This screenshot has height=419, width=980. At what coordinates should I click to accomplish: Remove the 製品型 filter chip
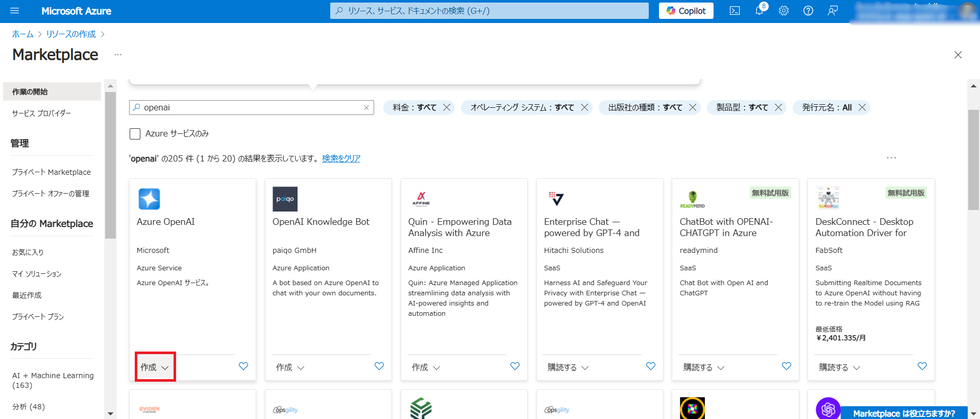(x=778, y=107)
